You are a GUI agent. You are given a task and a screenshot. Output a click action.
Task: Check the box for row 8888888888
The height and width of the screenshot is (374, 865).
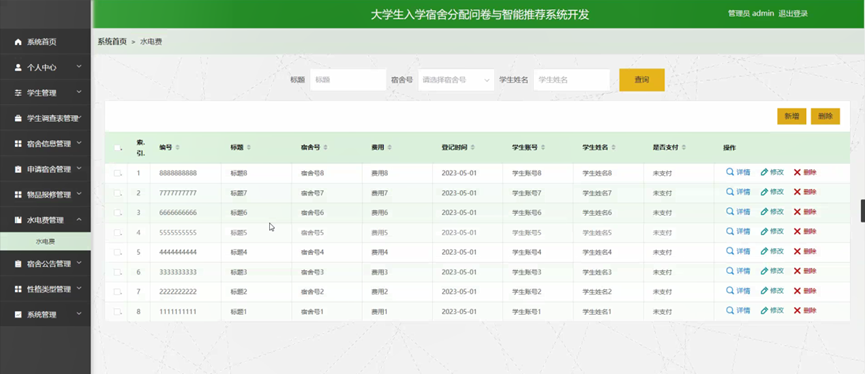[x=117, y=173]
